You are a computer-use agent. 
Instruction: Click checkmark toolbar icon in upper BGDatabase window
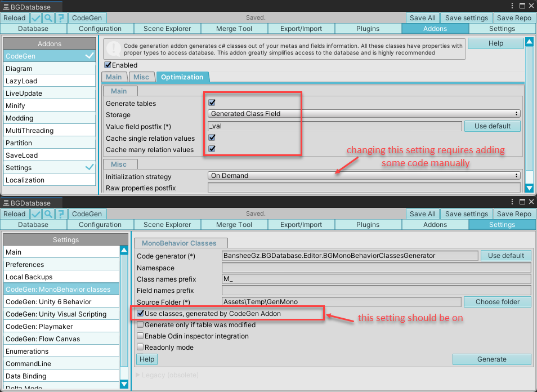tap(35, 18)
